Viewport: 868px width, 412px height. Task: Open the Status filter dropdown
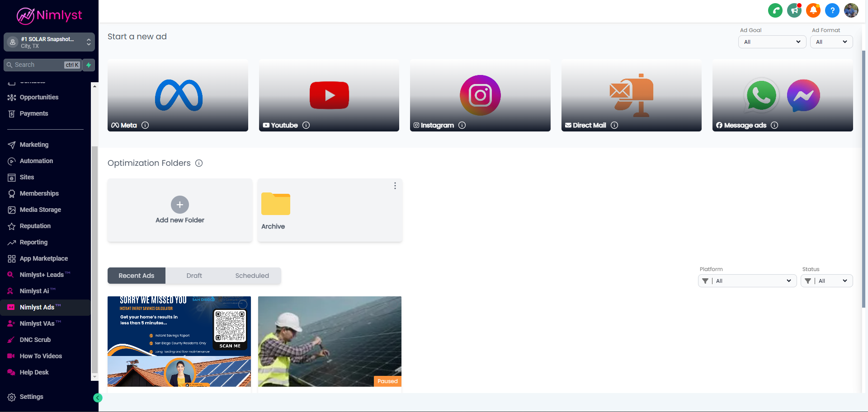click(x=827, y=281)
